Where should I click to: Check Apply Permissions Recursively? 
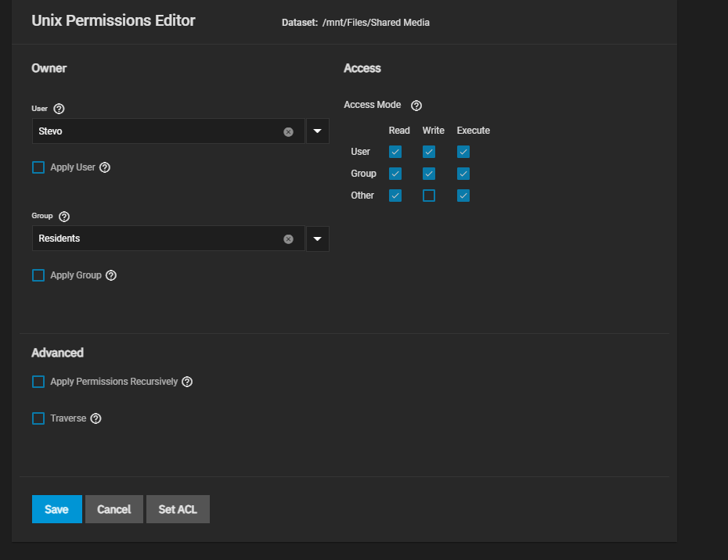38,382
